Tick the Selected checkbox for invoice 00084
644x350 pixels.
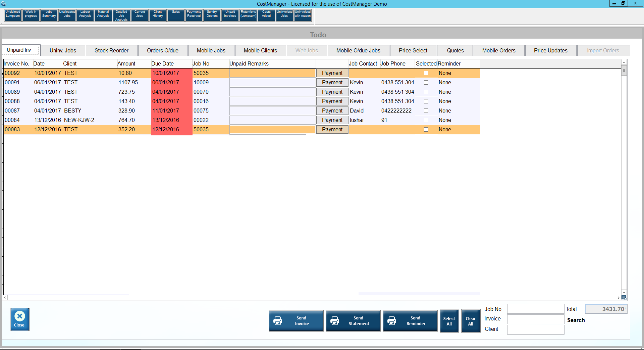coord(426,120)
